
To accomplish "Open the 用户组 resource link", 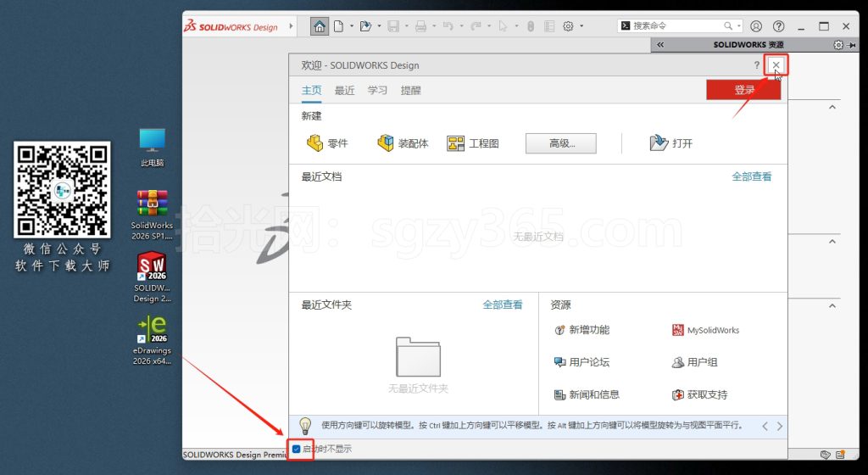I will [695, 362].
